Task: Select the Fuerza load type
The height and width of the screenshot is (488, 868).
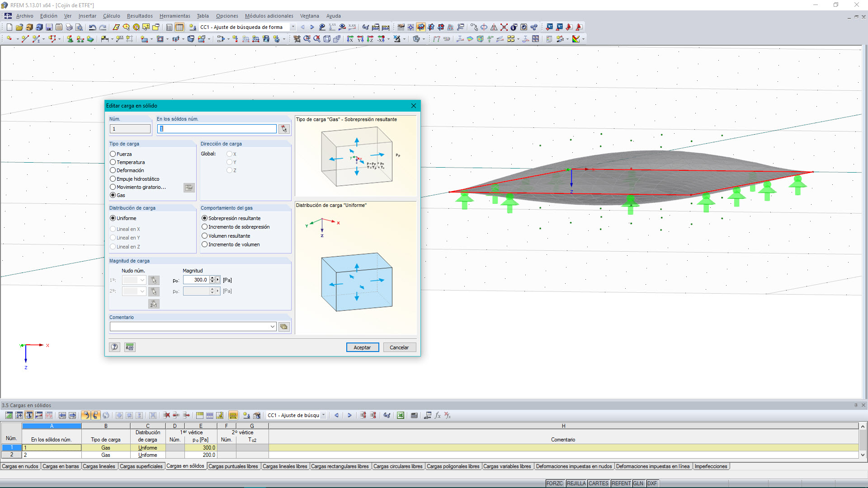Action: click(113, 154)
